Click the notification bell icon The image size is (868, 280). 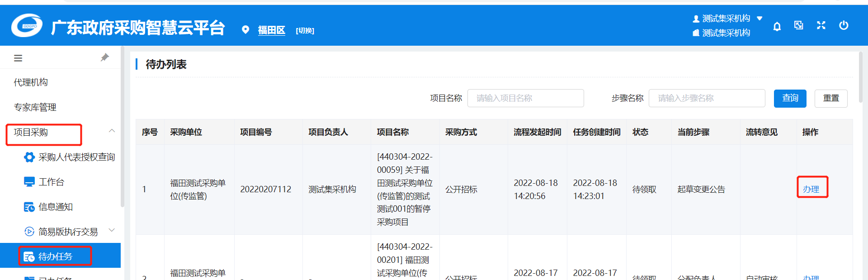(777, 26)
